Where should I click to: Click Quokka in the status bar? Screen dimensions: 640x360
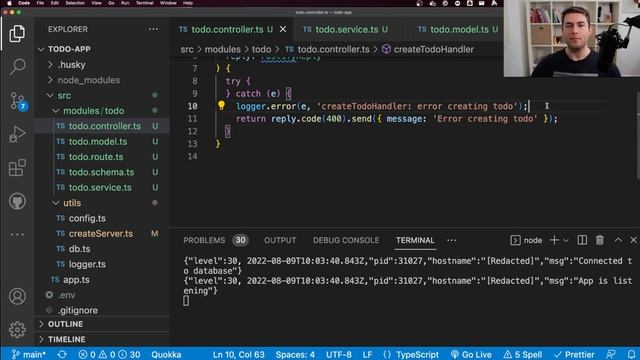[166, 354]
